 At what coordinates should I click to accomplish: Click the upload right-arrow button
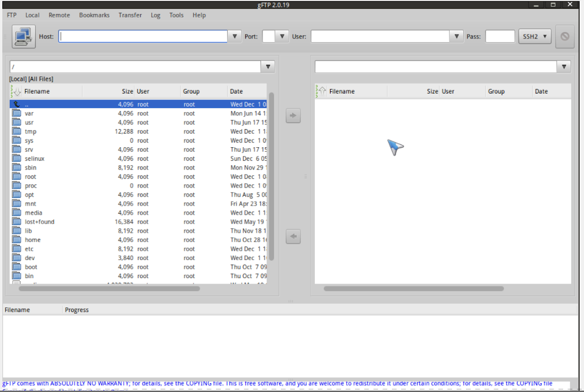click(x=293, y=116)
